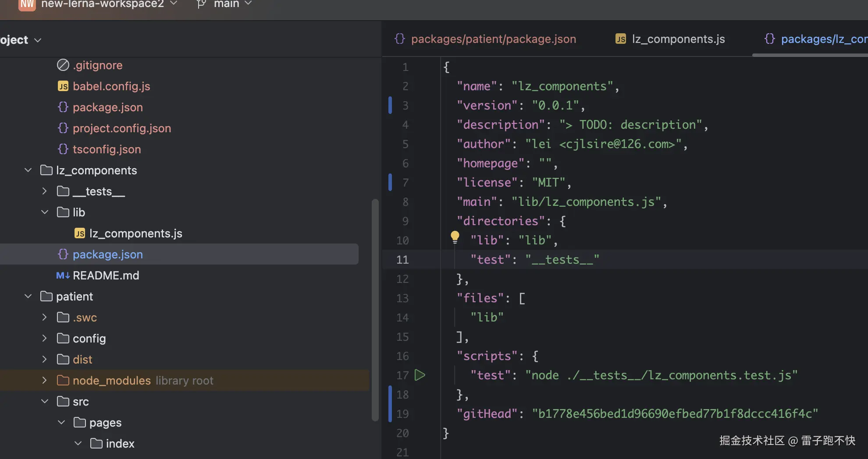Collapse the lz_components folder

click(28, 170)
